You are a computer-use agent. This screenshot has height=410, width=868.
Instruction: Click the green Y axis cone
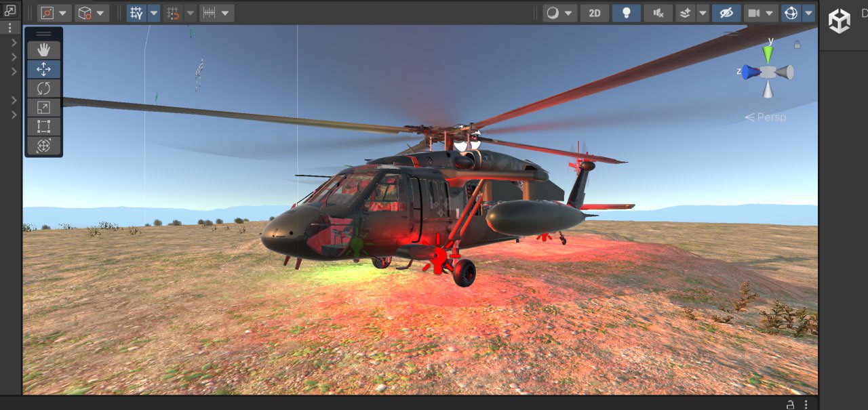click(768, 54)
